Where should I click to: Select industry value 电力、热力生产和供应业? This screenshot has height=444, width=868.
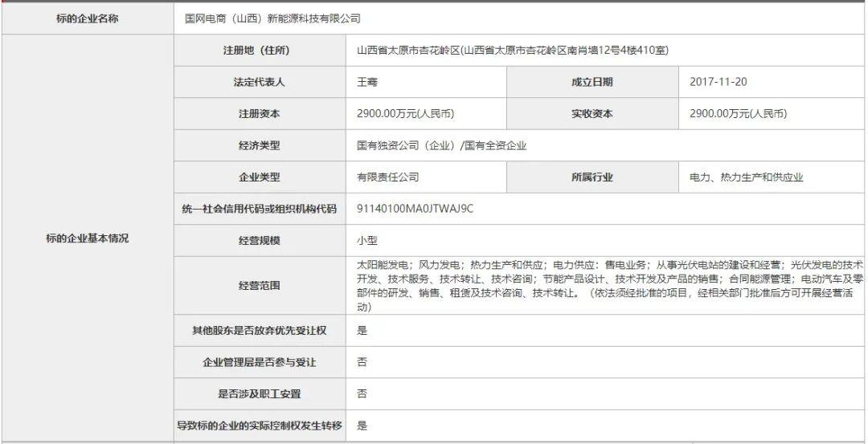tap(746, 177)
